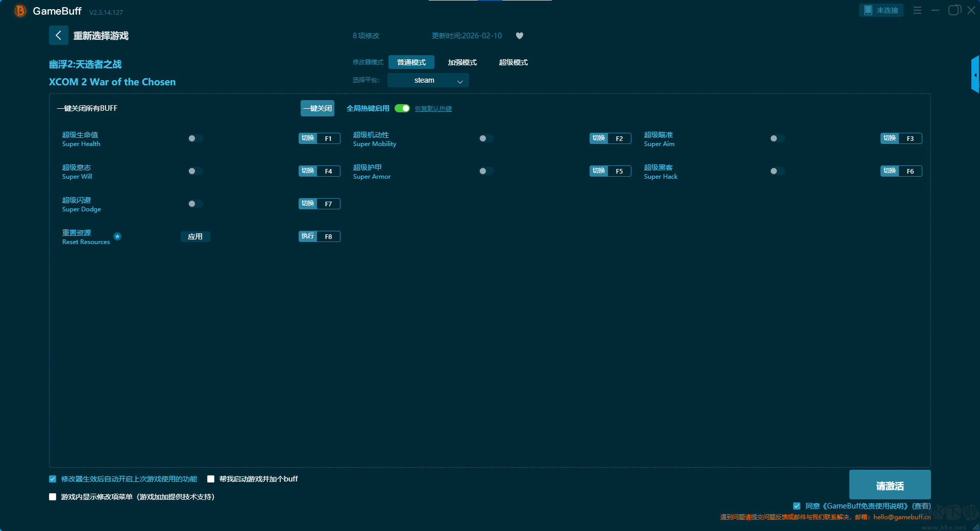This screenshot has height=531, width=980.
Task: Change the F1 hotkey for Super Health
Action: click(x=328, y=138)
